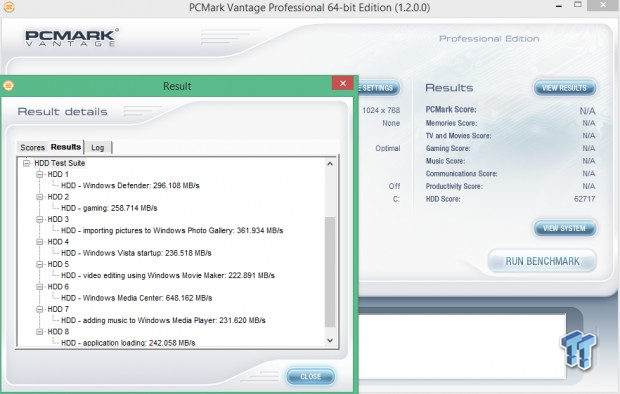Screen dimensions: 620x394
Task: Click the Optimal setting value
Action: [388, 148]
